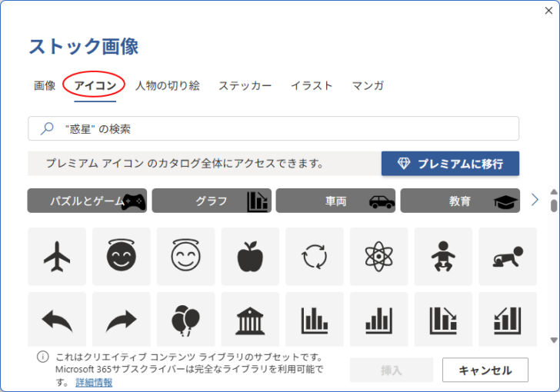The image size is (560, 392).
Task: Select the forward curved arrow icon
Action: point(122,320)
